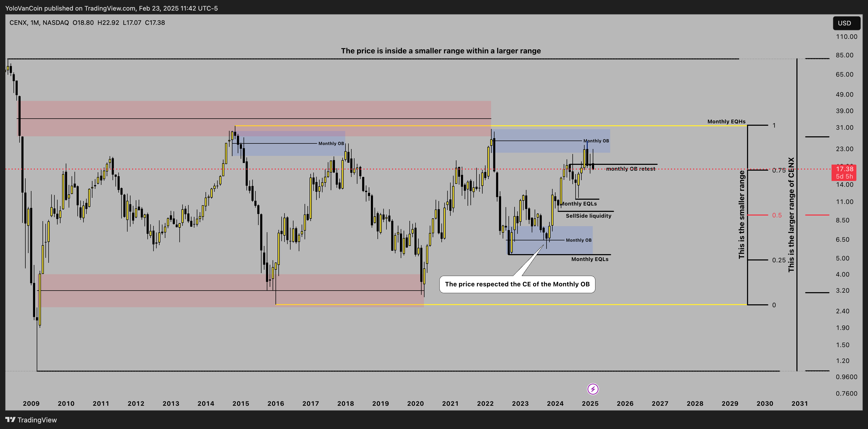The image size is (868, 429).
Task: Click the 'Monthly OB' label near 2018
Action: coord(331,143)
